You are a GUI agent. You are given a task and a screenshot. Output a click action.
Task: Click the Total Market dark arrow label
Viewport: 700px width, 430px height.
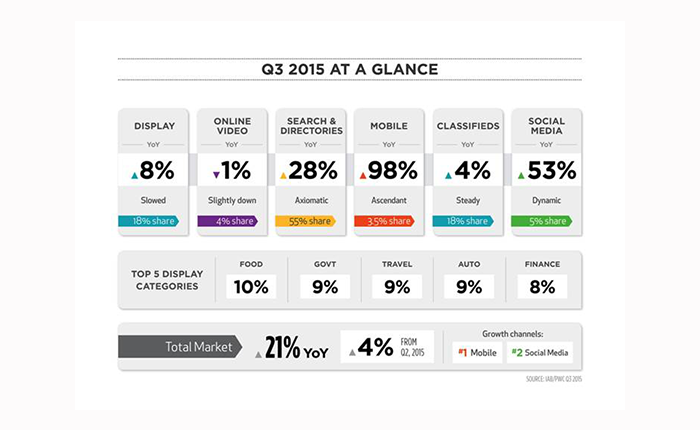180,347
